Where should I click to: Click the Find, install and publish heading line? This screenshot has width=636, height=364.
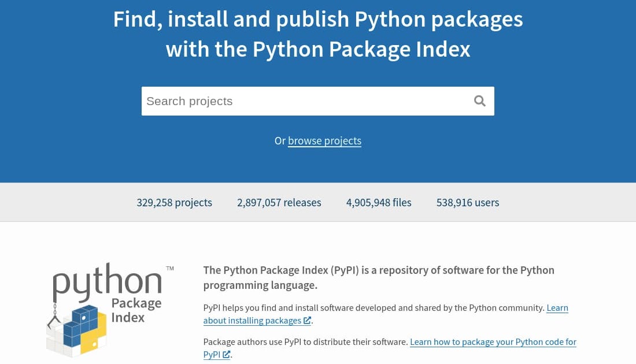[318, 20]
